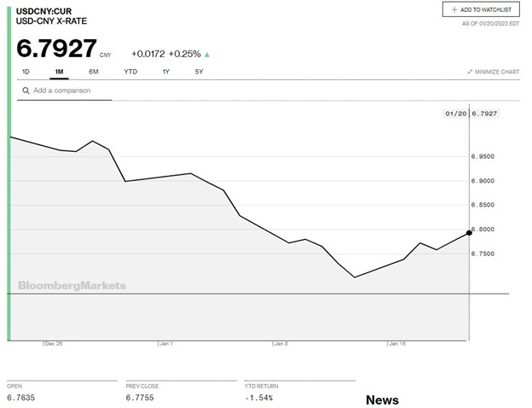Switch chart range to 1D
This screenshot has width=532, height=408.
[x=26, y=72]
